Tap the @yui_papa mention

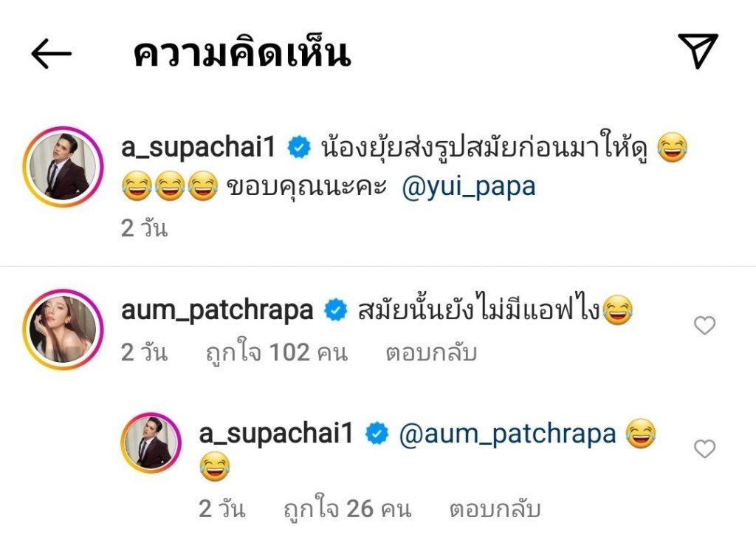click(x=468, y=187)
